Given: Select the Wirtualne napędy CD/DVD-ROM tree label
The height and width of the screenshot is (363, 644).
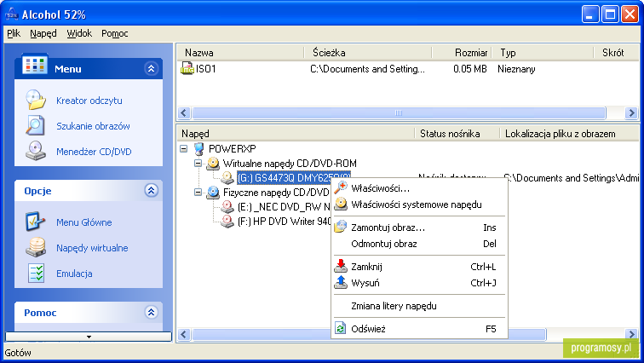Looking at the screenshot, I should tap(290, 163).
